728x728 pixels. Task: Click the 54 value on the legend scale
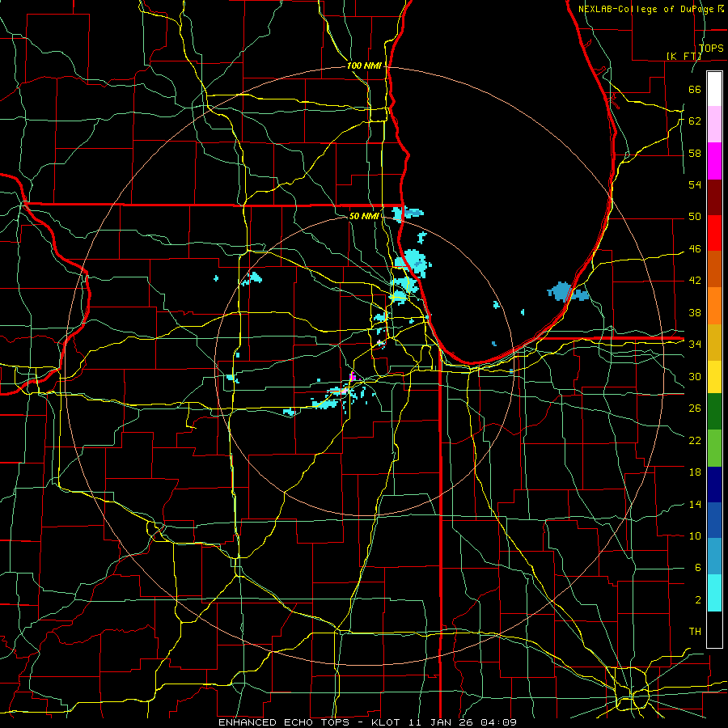pyautogui.click(x=695, y=184)
